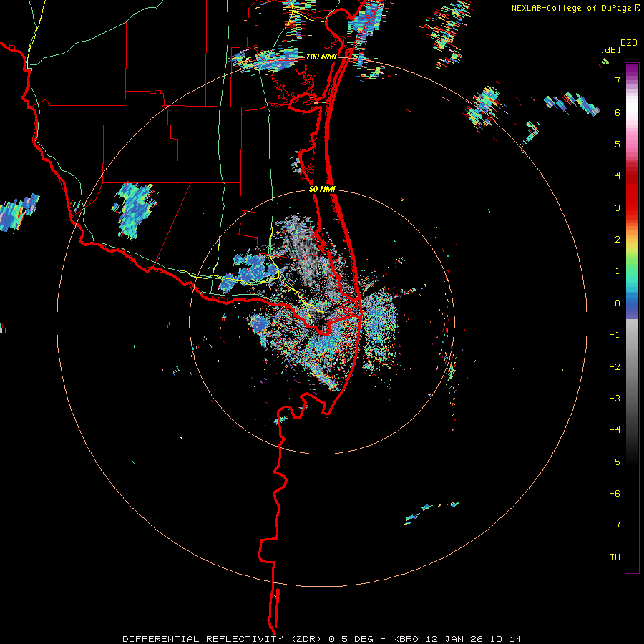644x644 pixels.
Task: Click the -3 value on the color scale
Action: (615, 399)
